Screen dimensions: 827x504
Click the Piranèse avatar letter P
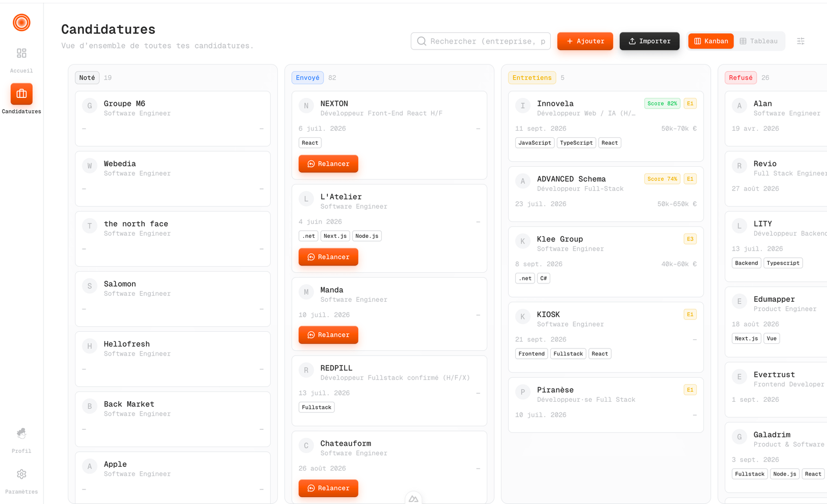point(523,392)
